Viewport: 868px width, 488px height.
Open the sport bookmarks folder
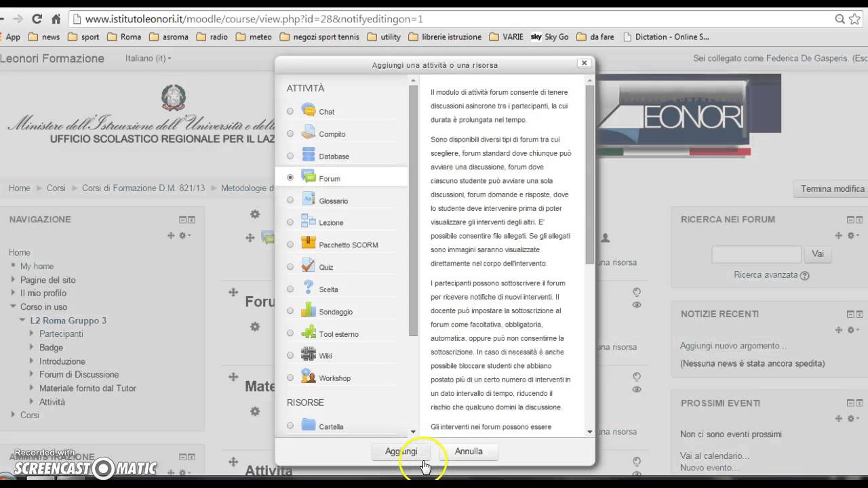click(83, 37)
